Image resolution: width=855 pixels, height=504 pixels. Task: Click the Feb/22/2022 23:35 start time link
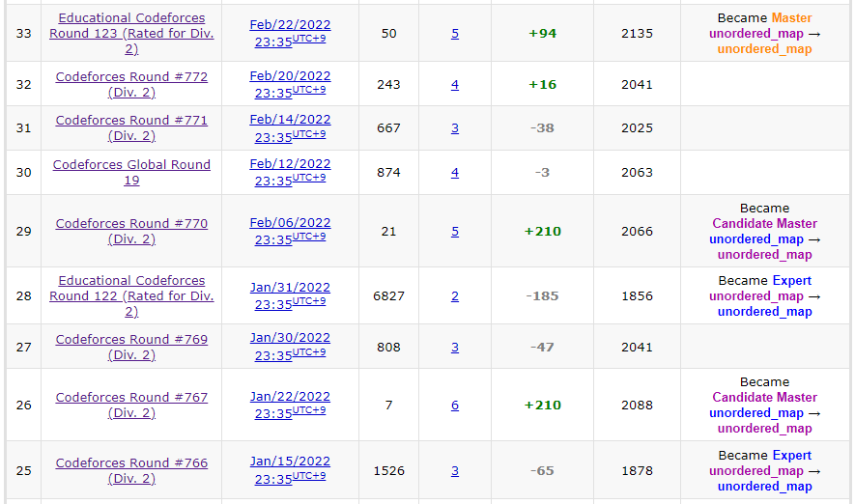pos(290,33)
